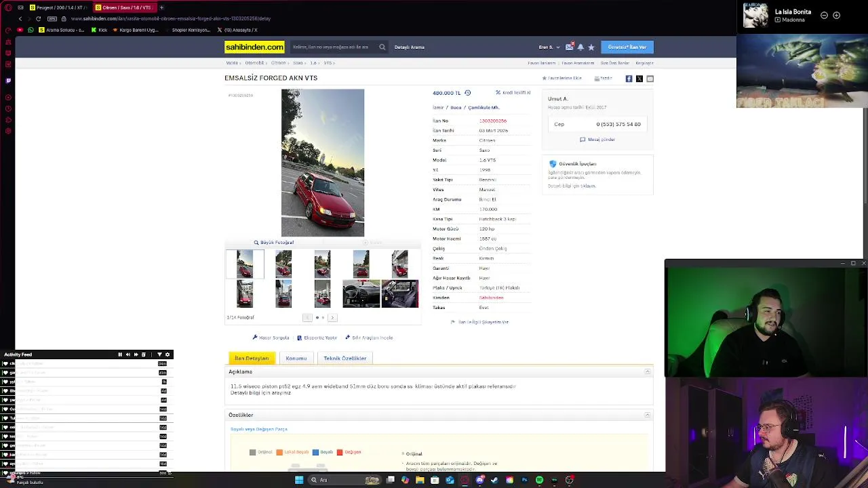Reload the browser page
The height and width of the screenshot is (488, 868).
(x=38, y=18)
